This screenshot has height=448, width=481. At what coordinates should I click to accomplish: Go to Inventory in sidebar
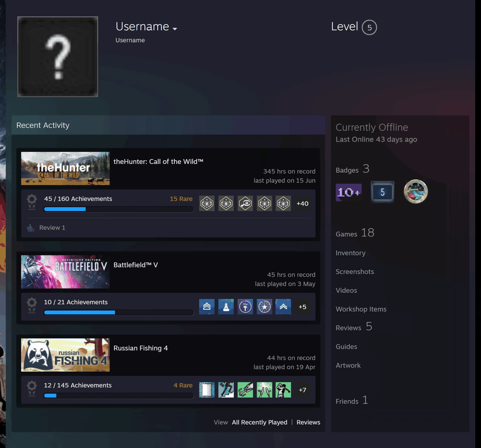click(x=350, y=253)
